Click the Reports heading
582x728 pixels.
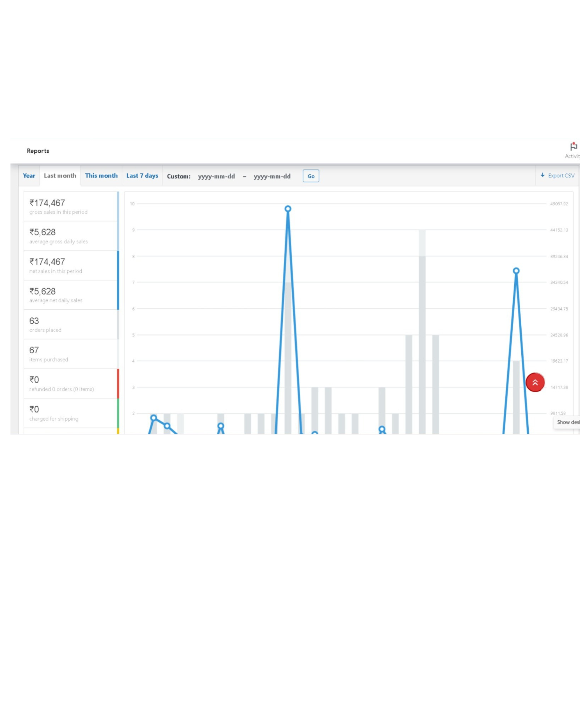tap(38, 151)
